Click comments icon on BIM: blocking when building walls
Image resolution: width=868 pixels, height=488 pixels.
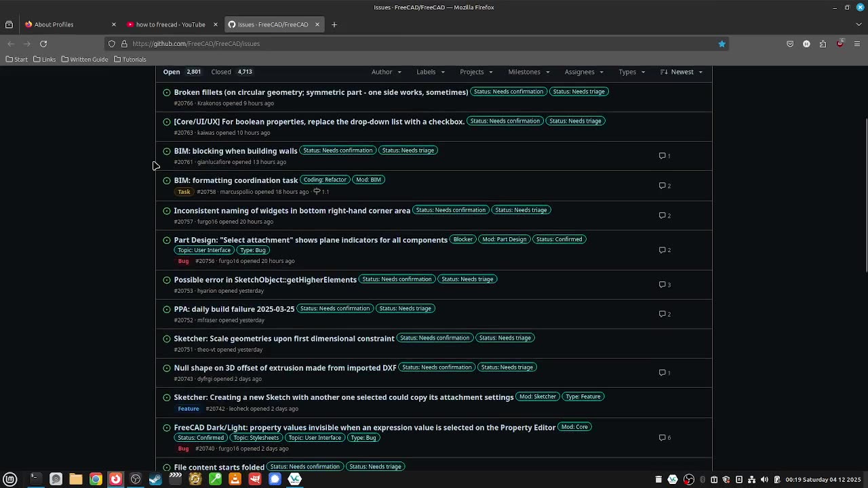[665, 156]
